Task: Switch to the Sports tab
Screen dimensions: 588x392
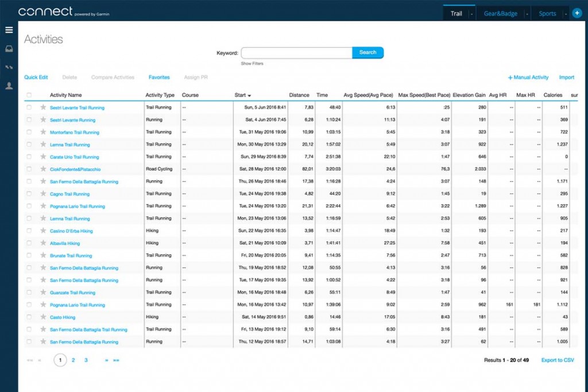Action: 547,14
